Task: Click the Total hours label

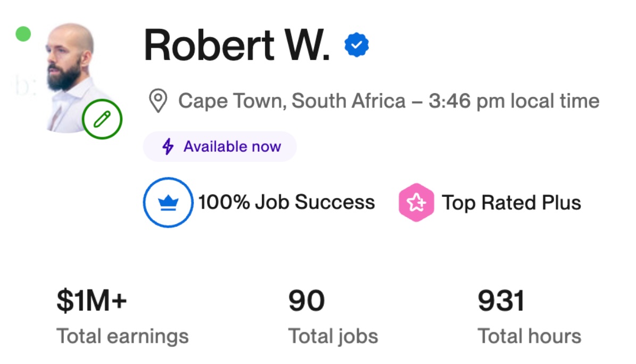Action: pyautogui.click(x=529, y=336)
